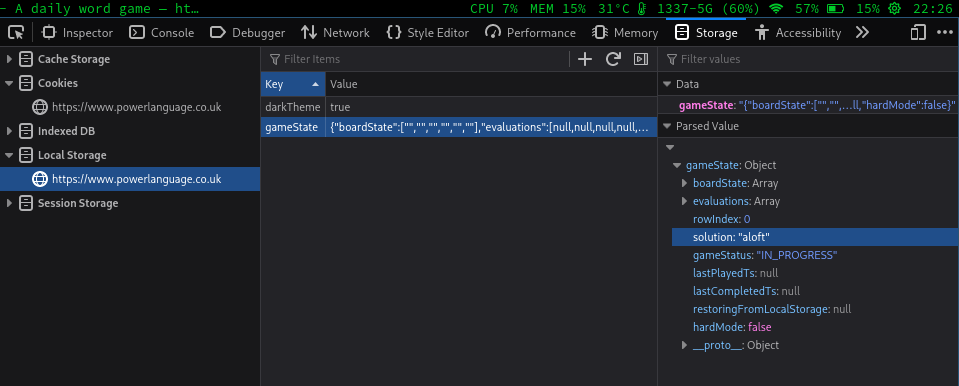Select the gameState key cell
This screenshot has width=959, height=386.
click(x=293, y=127)
